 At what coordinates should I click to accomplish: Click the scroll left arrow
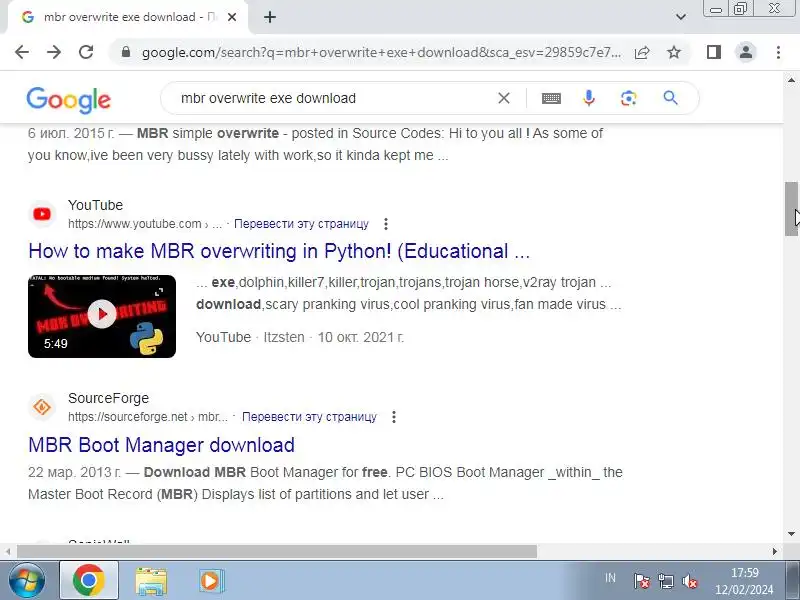pos(8,552)
